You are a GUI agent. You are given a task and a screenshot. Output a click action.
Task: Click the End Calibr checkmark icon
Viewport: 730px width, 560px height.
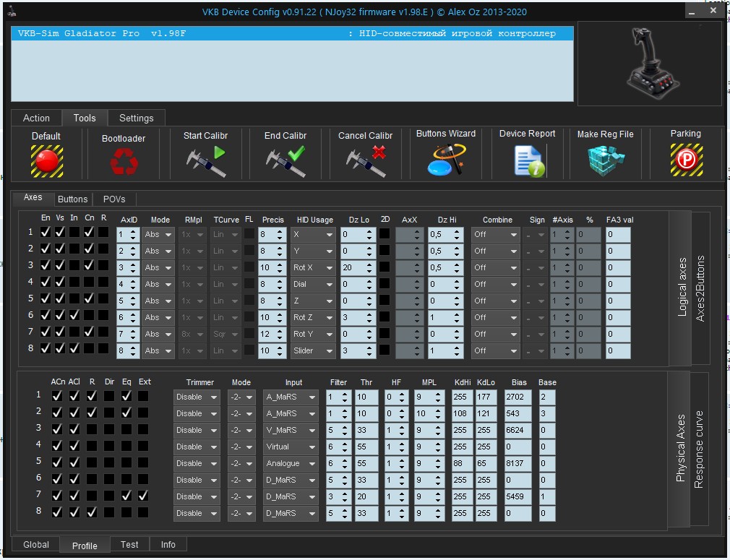[x=285, y=161]
